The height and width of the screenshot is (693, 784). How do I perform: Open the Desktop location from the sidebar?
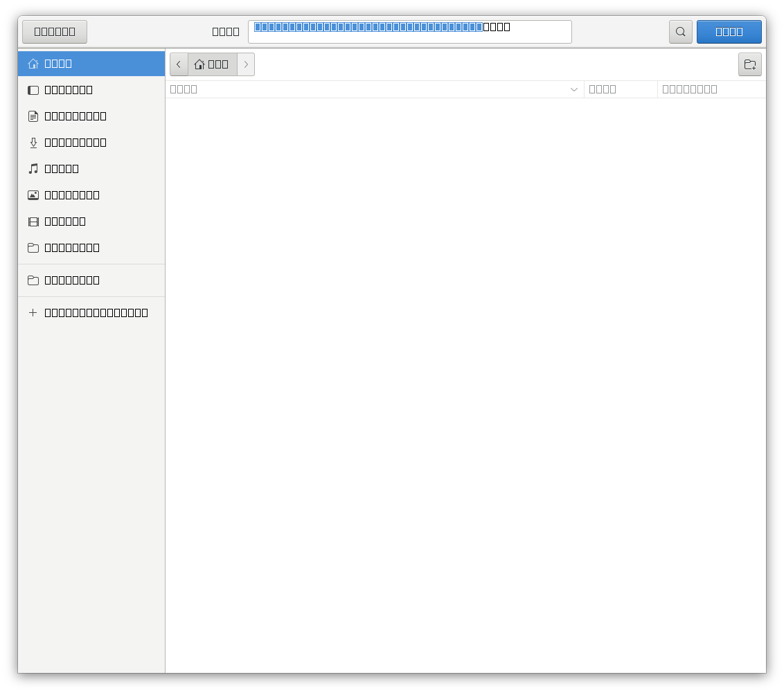pyautogui.click(x=69, y=89)
